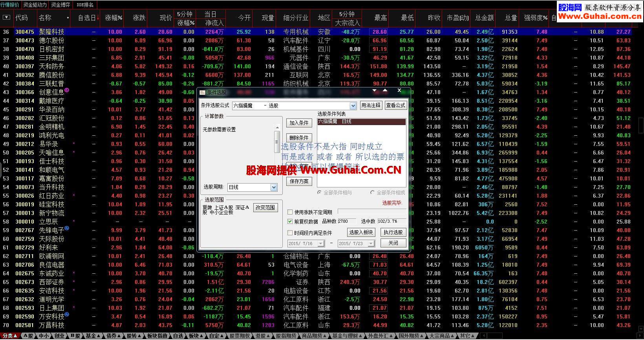Viewport: 644px width, 340px height.
Task: Switch to the 行情报价 tab
Action: (x=10, y=5)
